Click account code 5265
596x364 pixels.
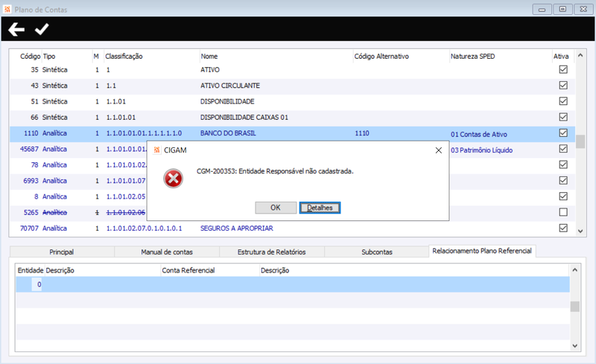tap(31, 212)
